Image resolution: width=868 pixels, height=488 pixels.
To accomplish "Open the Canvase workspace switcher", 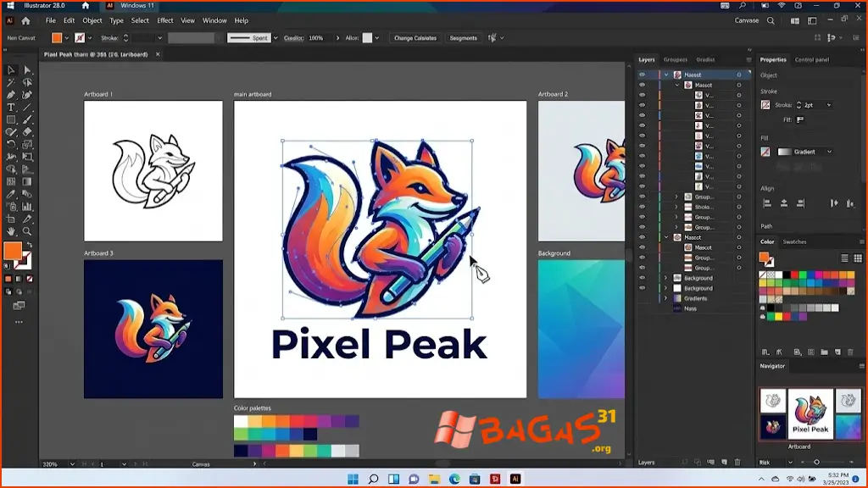I will (x=746, y=20).
